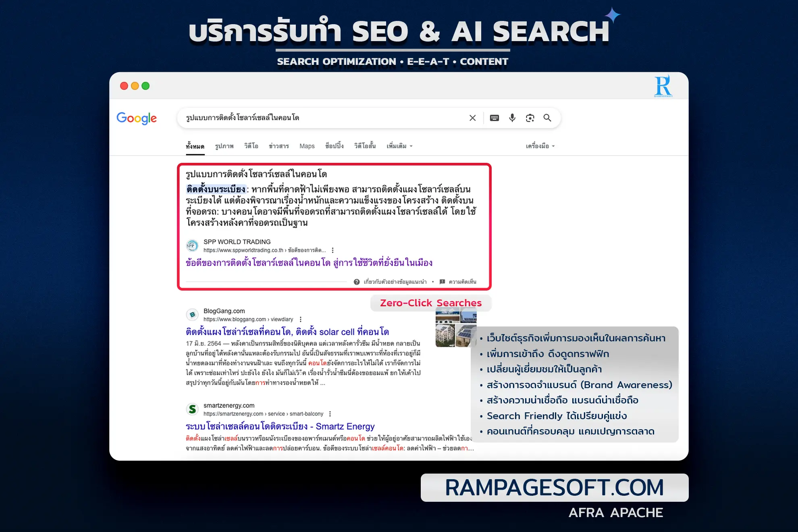Click the เกี่ยวกับตัวอย่างข้อมูลแนะนำ link

pyautogui.click(x=395, y=282)
